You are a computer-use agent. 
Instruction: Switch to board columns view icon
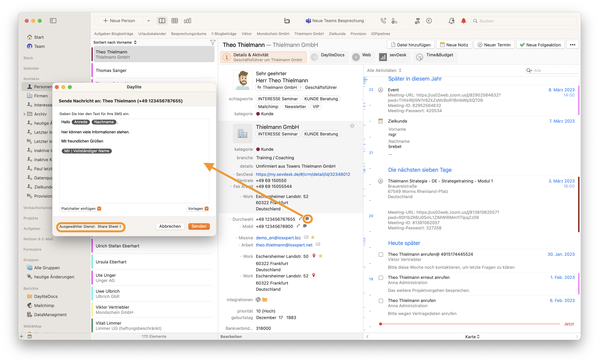coord(187,21)
